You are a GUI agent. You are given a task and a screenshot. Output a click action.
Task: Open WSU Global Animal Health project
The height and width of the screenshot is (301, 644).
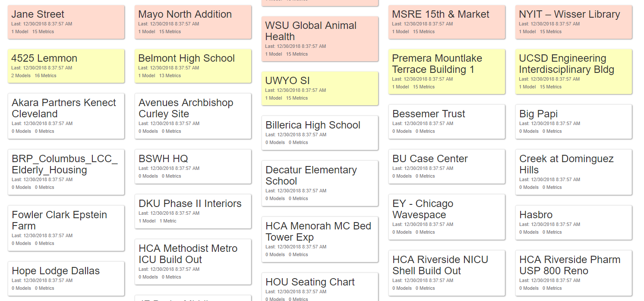pos(320,38)
